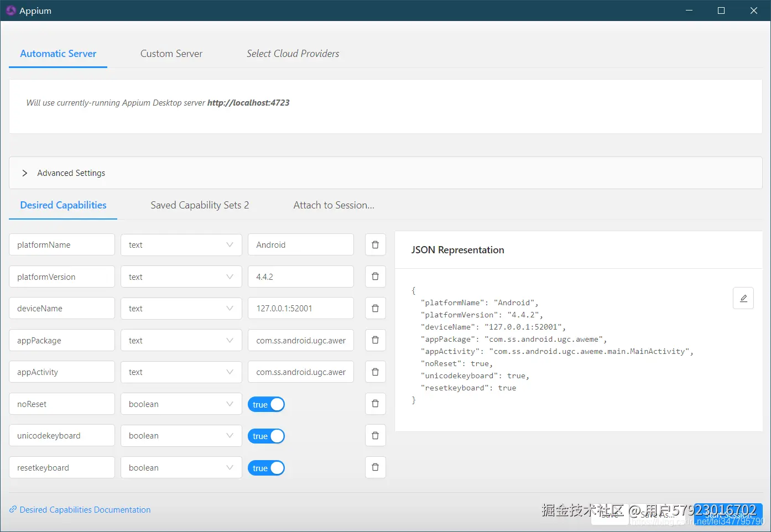Switch to Custom Server tab
Viewport: 771px width, 532px height.
pyautogui.click(x=171, y=54)
